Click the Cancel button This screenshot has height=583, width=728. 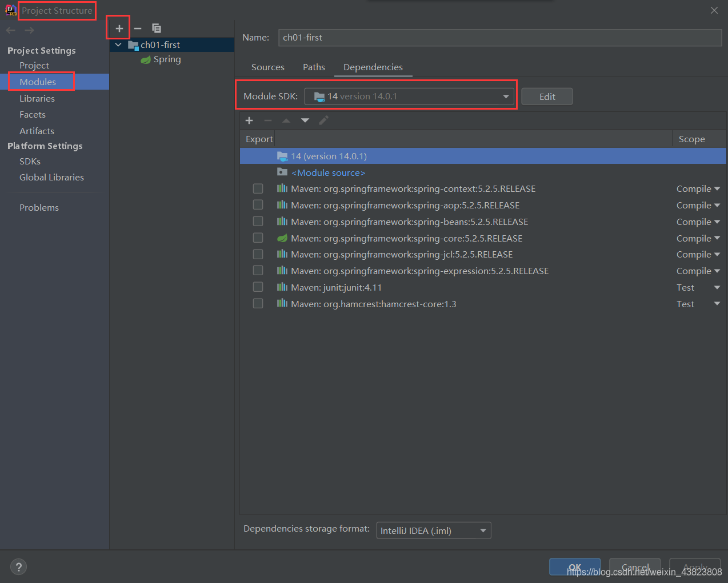pos(635,567)
